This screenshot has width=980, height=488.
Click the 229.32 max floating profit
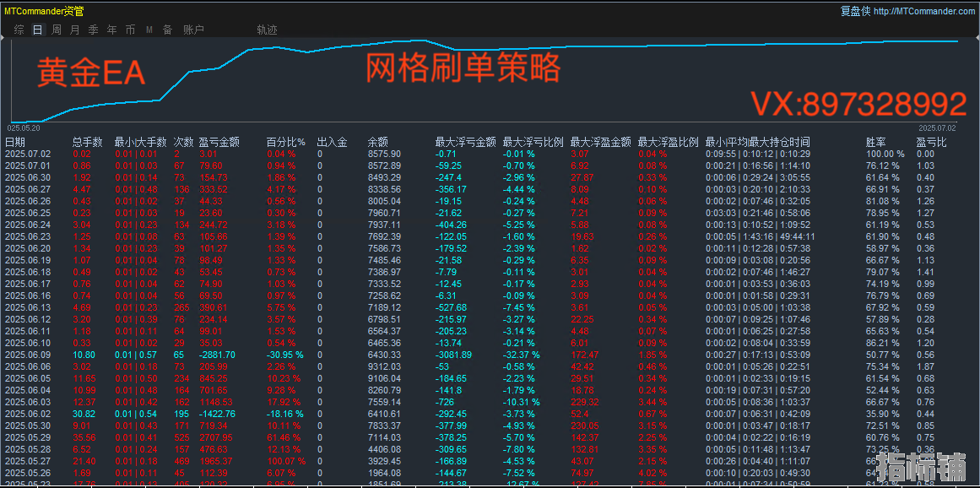pos(584,402)
